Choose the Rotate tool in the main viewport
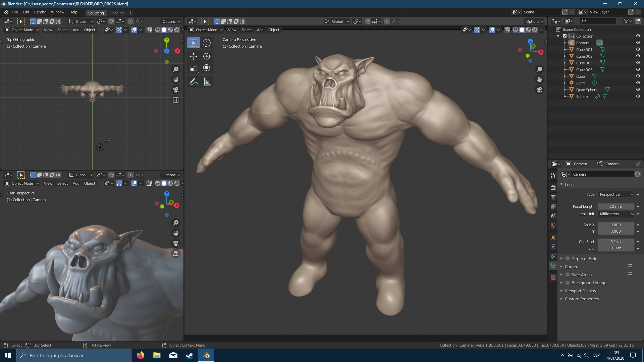 click(207, 56)
